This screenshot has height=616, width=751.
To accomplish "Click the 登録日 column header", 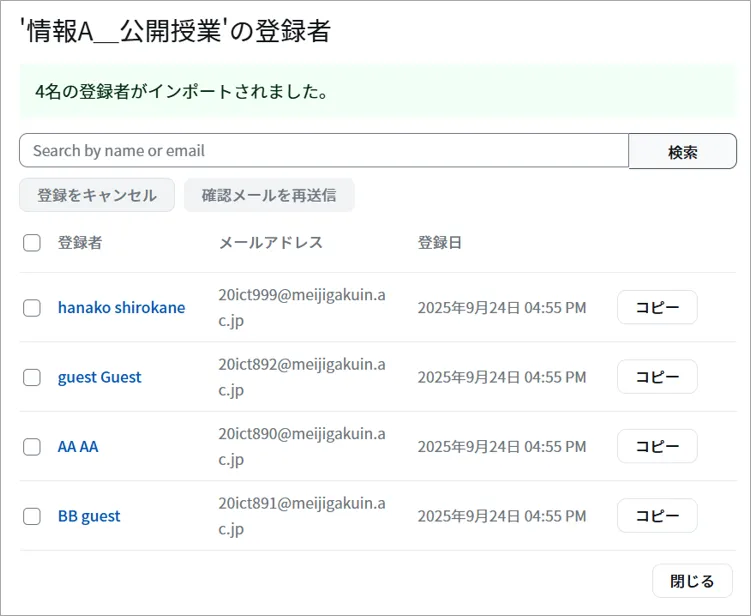I will click(440, 243).
